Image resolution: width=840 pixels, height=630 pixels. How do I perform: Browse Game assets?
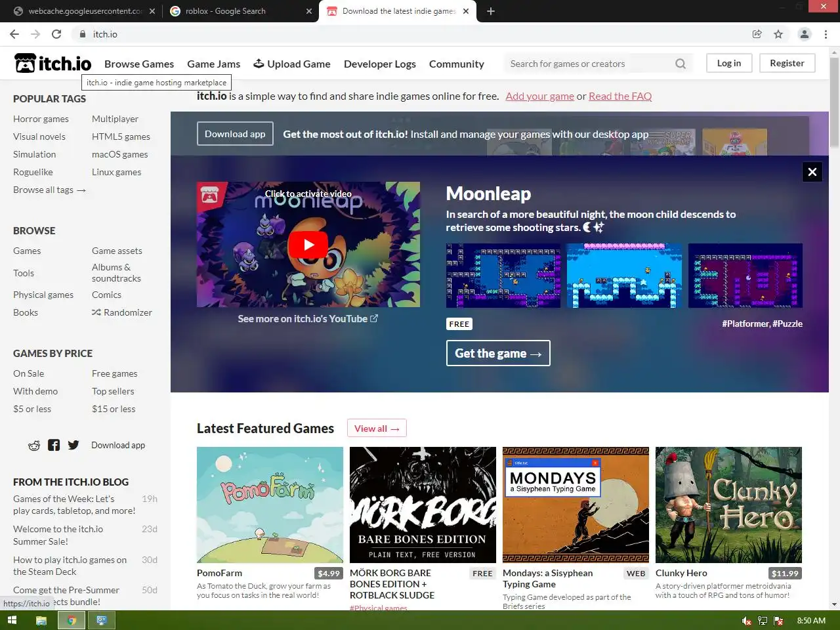117,251
